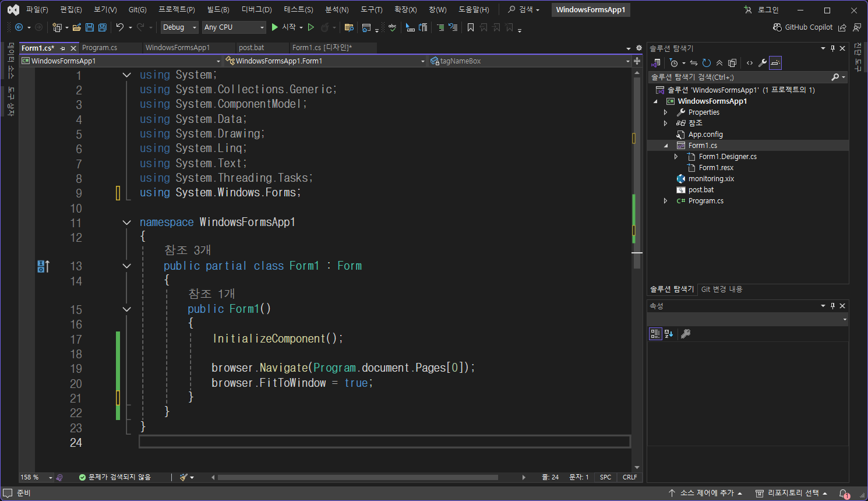Click the Undo arrow in the toolbar

(119, 27)
